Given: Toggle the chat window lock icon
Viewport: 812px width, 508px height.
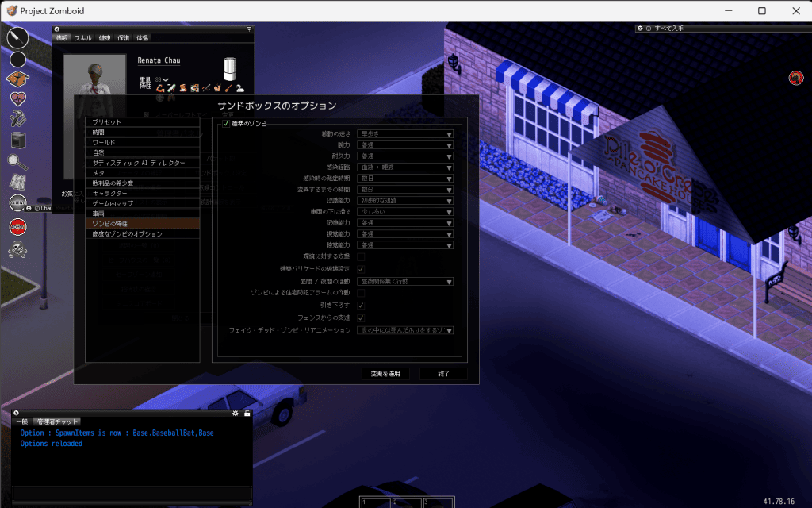Looking at the screenshot, I should coord(247,413).
